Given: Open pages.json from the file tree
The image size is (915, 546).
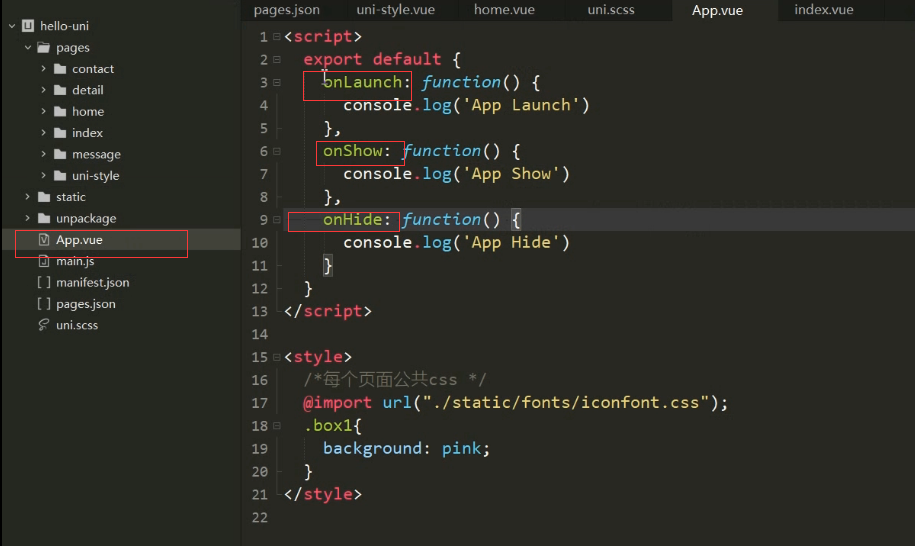Looking at the screenshot, I should pyautogui.click(x=86, y=304).
